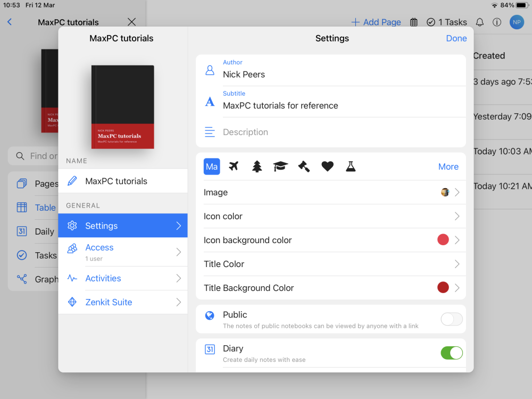Screen dimensions: 532x399
Task: Click the Access row chevron
Action: pyautogui.click(x=178, y=252)
